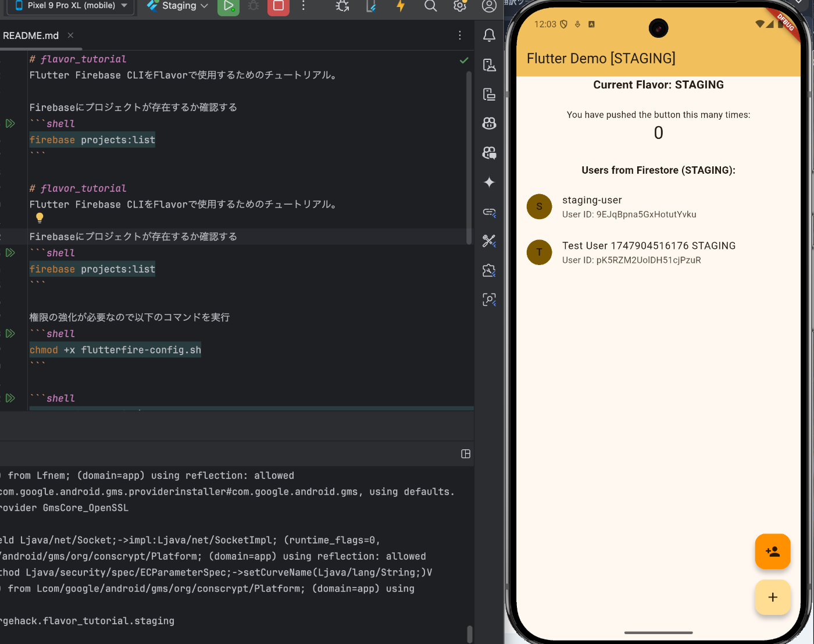Click '権限の強化が必要なので' text line
This screenshot has width=814, height=644.
click(130, 317)
